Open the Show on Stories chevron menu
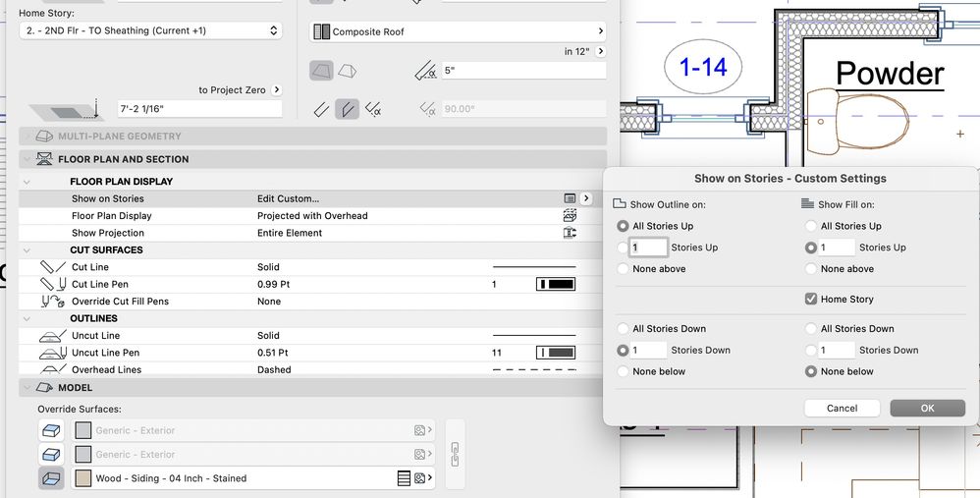Screen dimensions: 980x498 [x=585, y=198]
